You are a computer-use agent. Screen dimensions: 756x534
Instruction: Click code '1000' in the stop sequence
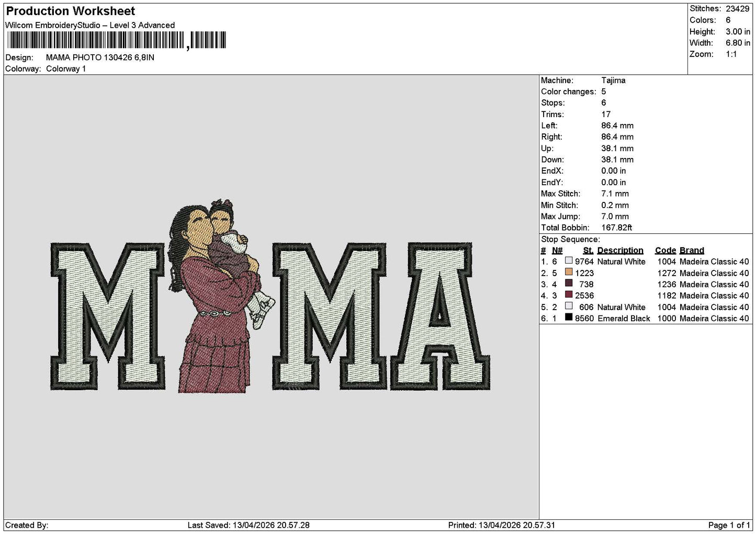click(667, 319)
